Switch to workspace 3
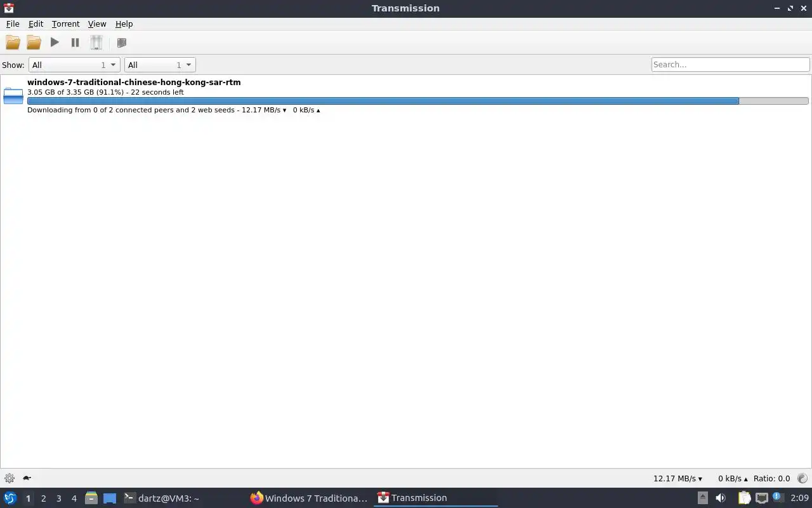This screenshot has width=812, height=508. [x=58, y=498]
